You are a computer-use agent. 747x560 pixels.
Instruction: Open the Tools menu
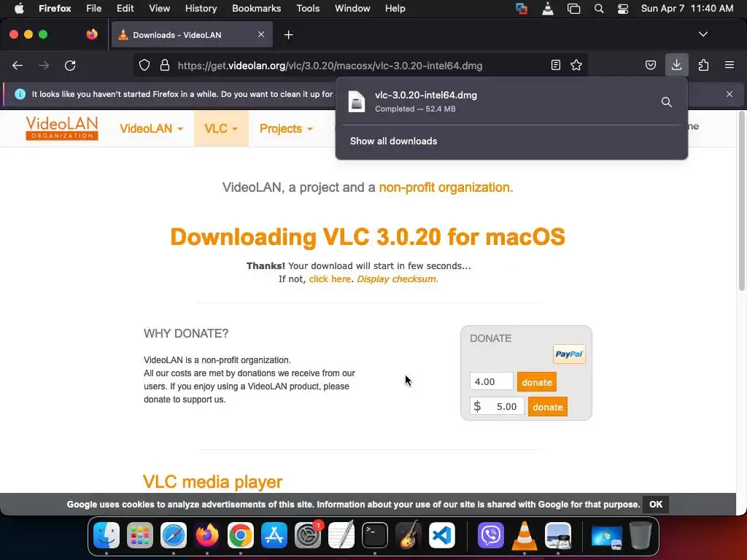308,9
